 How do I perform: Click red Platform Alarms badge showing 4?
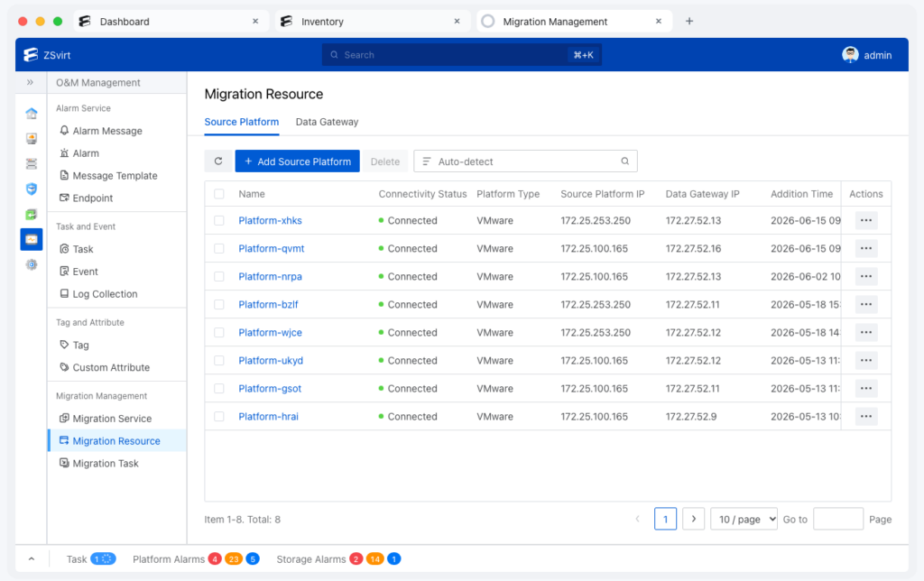(215, 559)
